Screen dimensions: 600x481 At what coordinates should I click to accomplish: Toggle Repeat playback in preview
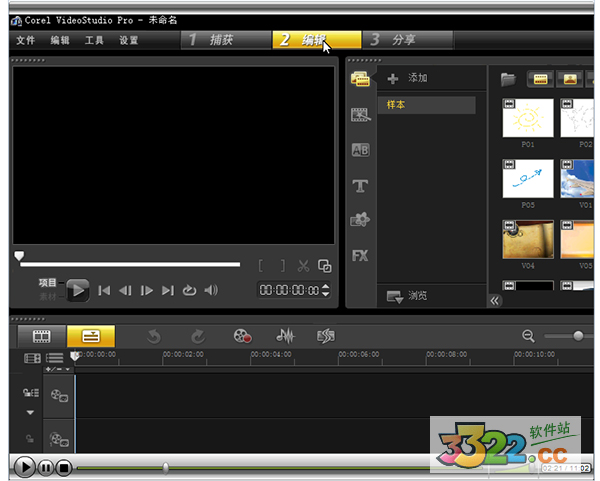tap(189, 291)
